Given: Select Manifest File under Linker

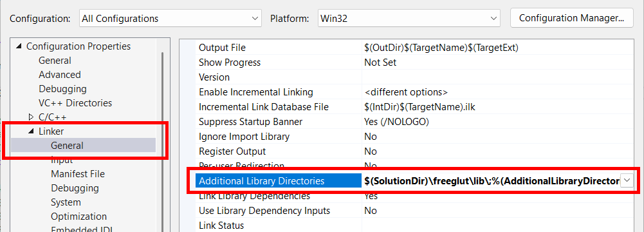Looking at the screenshot, I should 78,174.
